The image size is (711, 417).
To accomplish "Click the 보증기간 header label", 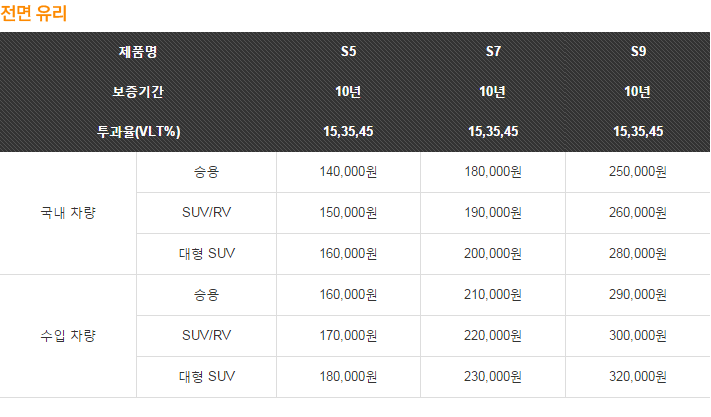I will (x=138, y=92).
